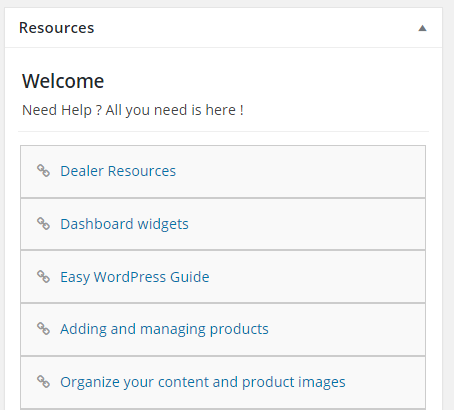Click the empty middle of the Resources header bar
The height and width of the screenshot is (410, 454).
(x=253, y=28)
